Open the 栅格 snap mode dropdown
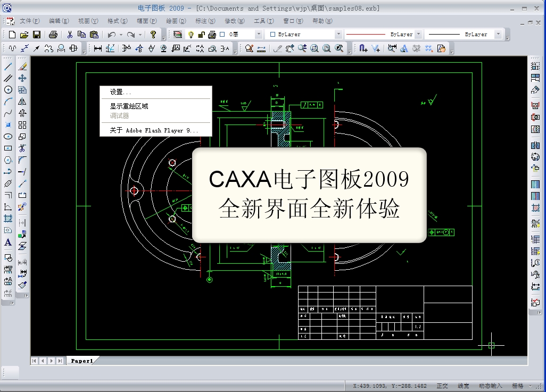546x392 pixels. [x=531, y=386]
